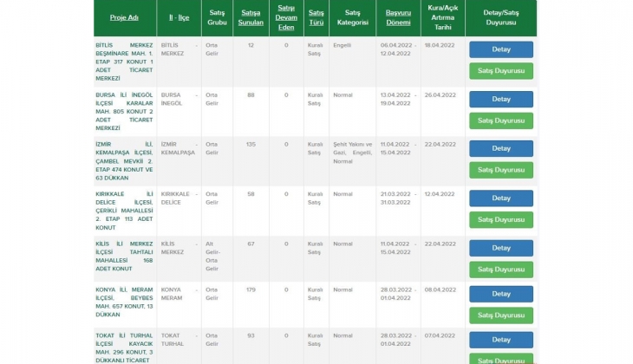Click the Satışa Sunulan column header
This screenshot has height=364, width=633.
(251, 17)
